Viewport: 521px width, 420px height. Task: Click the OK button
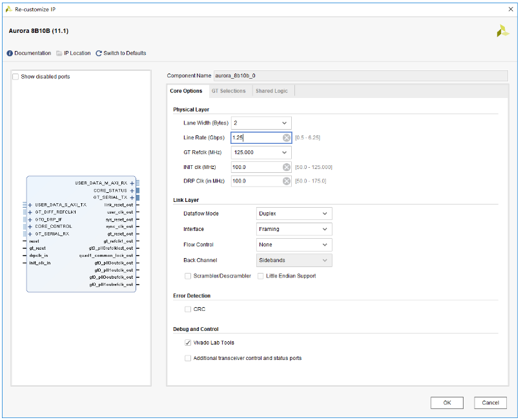click(447, 403)
